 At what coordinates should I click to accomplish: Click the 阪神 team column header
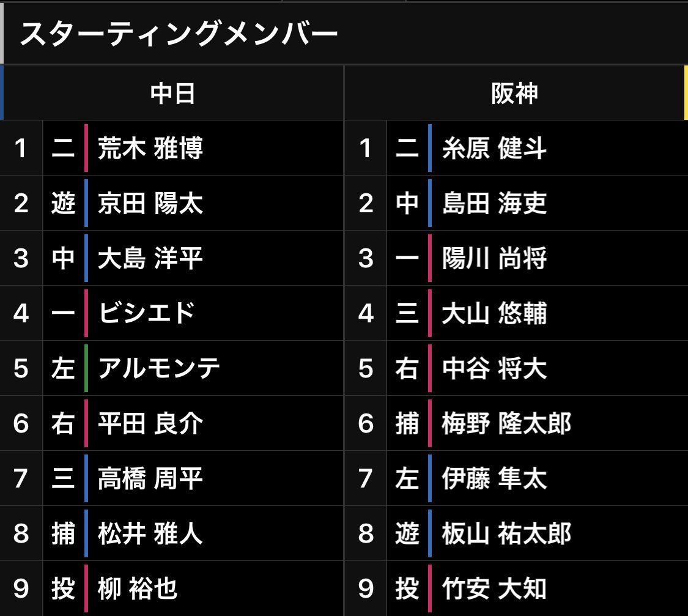point(514,93)
